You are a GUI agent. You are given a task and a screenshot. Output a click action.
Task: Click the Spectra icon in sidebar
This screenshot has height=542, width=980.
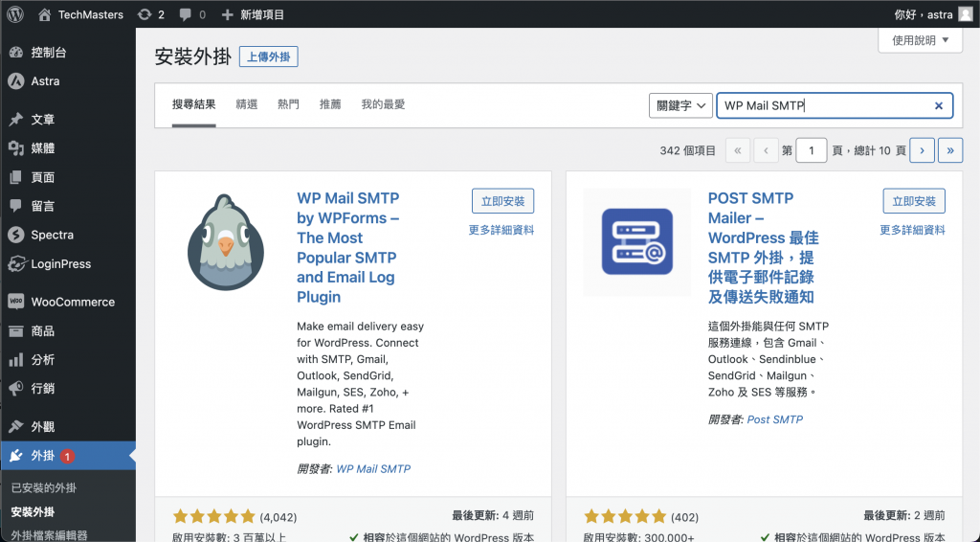point(16,235)
